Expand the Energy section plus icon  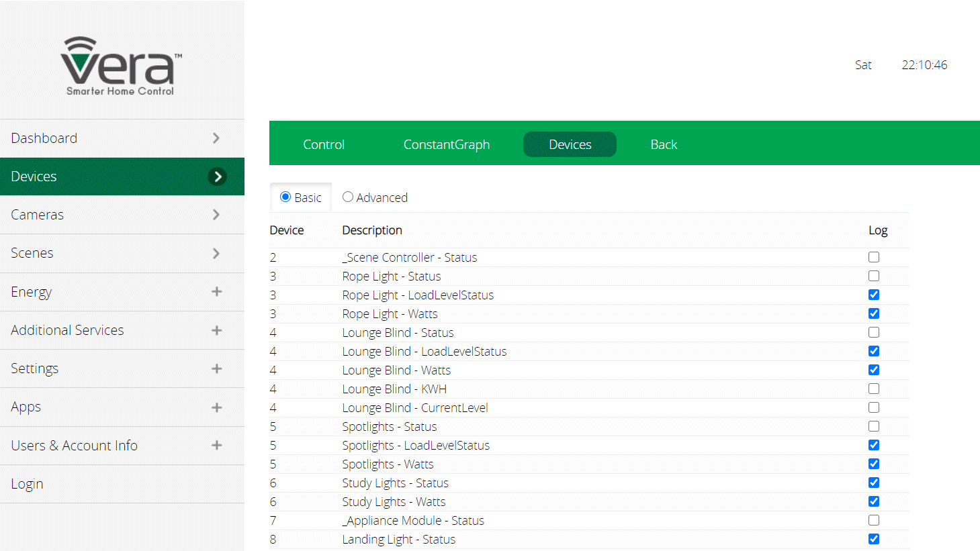point(216,291)
